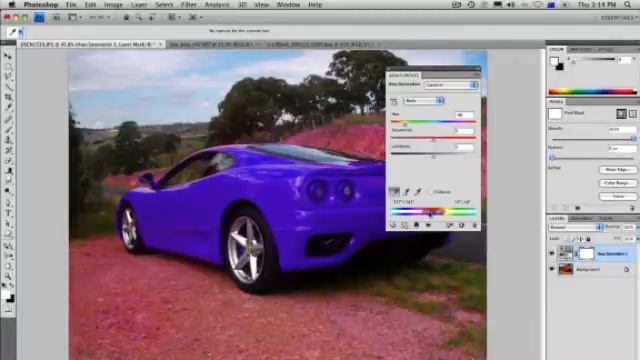Click the lock all icon in Layers panel
Image resolution: width=640 pixels, height=360 pixels.
point(588,239)
